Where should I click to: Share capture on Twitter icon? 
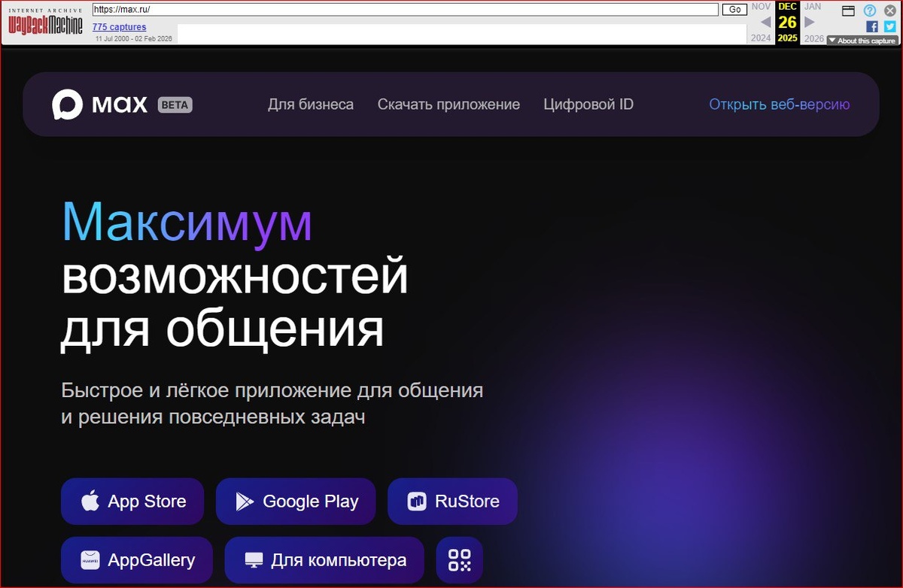890,26
